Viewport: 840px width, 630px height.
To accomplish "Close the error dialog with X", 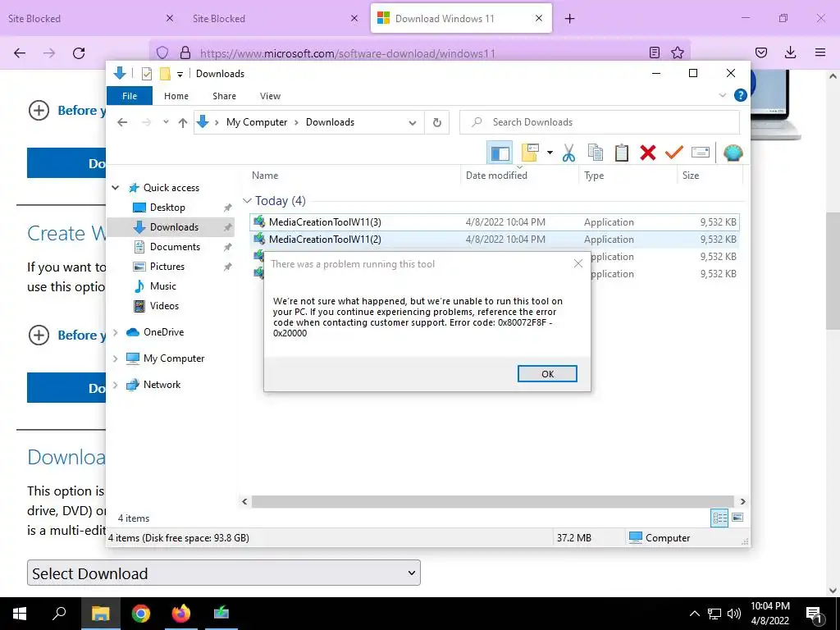I will [578, 263].
